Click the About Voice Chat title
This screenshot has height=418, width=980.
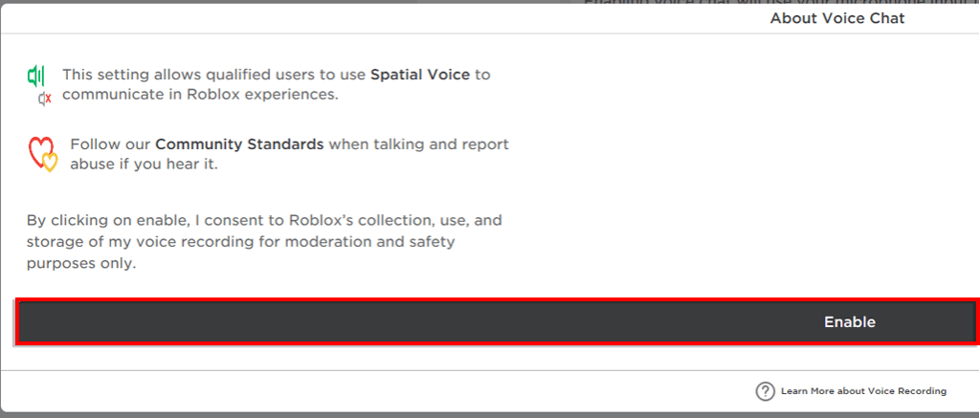[x=836, y=18]
